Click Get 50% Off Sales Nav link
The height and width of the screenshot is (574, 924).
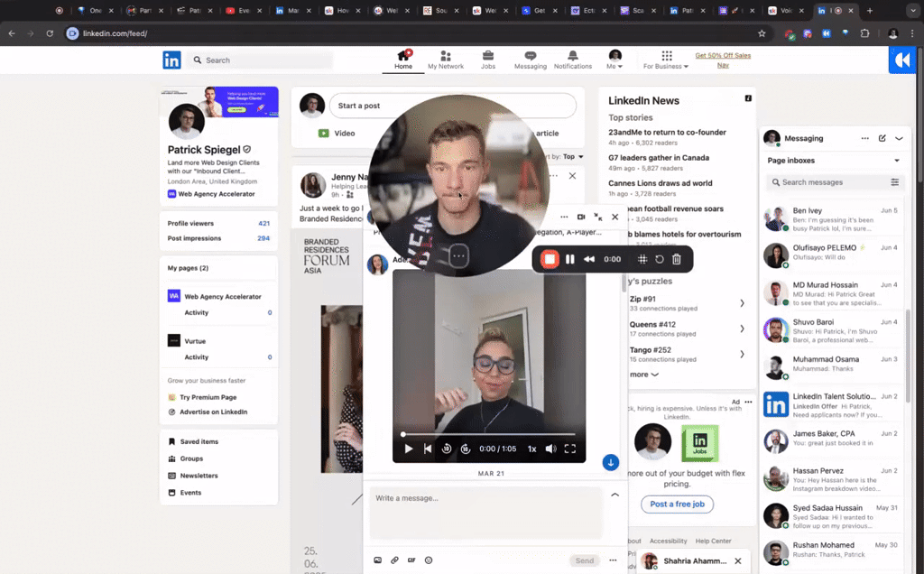723,60
